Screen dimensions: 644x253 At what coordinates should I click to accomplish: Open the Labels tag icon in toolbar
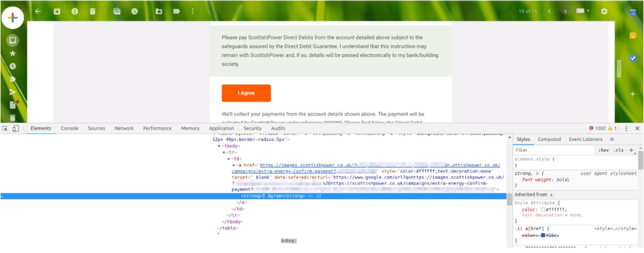177,11
